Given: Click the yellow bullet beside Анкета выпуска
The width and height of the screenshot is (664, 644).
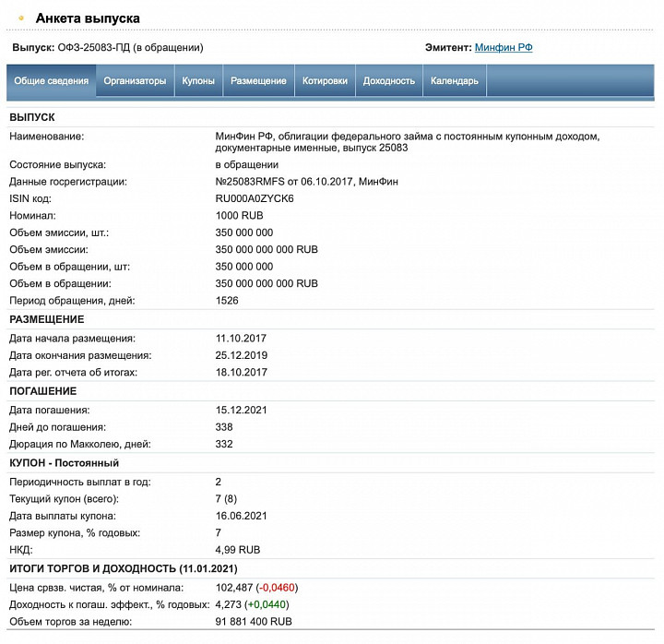Looking at the screenshot, I should 21,18.
